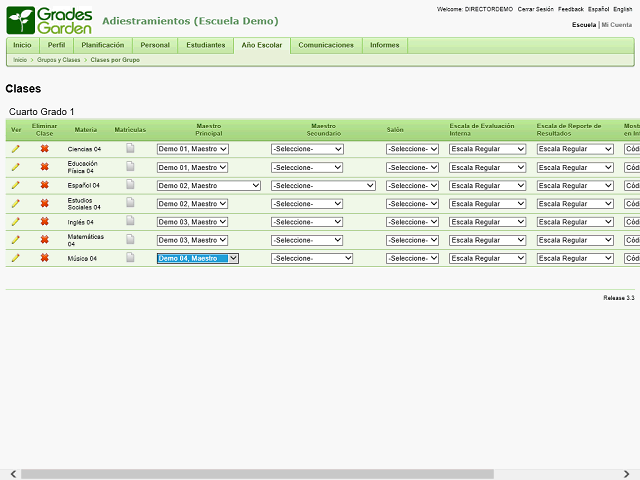Click the Grades Garden logo
640x480 pixels.
(x=50, y=20)
